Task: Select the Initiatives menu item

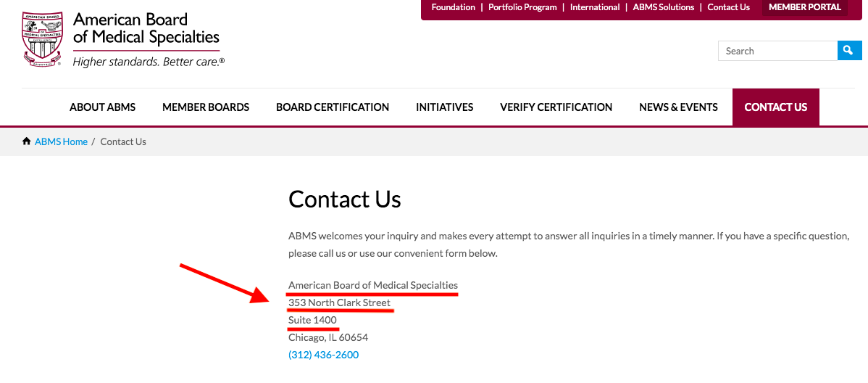Action: [444, 107]
